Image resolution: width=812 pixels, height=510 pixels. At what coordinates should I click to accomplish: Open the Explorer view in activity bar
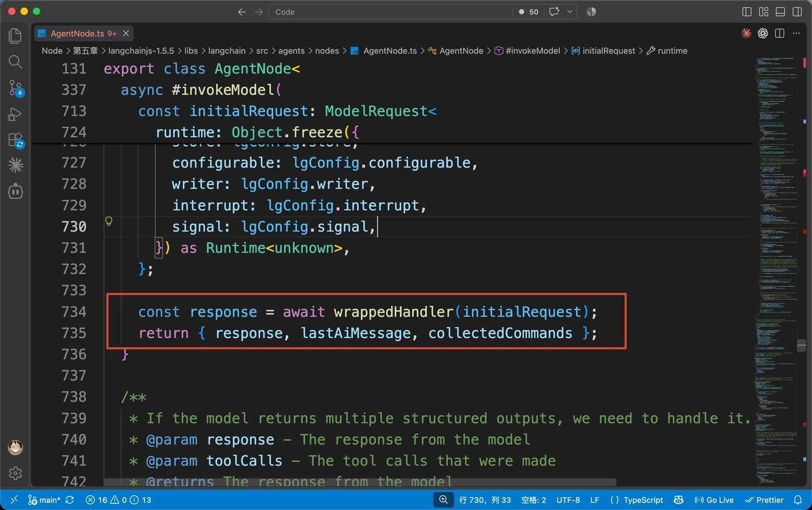click(x=15, y=36)
